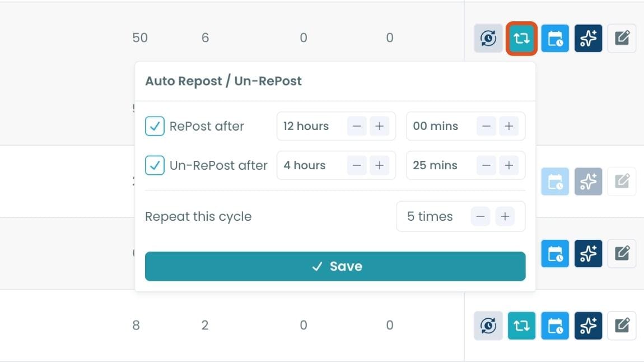The width and height of the screenshot is (644, 362).
Task: Decrease Un-RePost minutes with the minus button
Action: (486, 165)
